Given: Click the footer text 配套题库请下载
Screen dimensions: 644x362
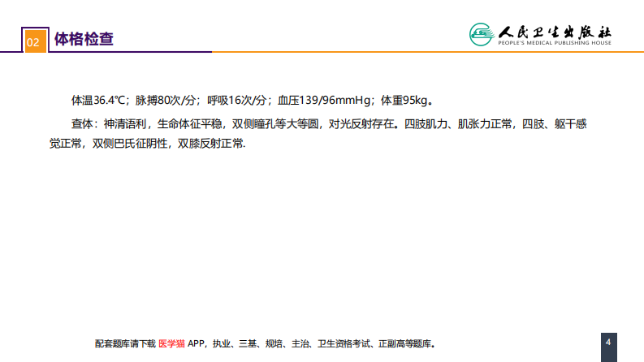Looking at the screenshot, I should pos(125,344).
